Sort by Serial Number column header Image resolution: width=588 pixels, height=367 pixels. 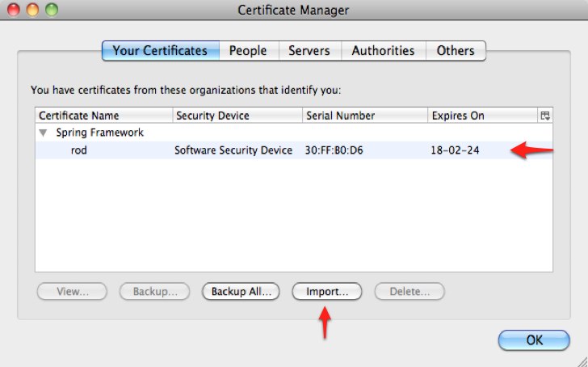tap(365, 116)
